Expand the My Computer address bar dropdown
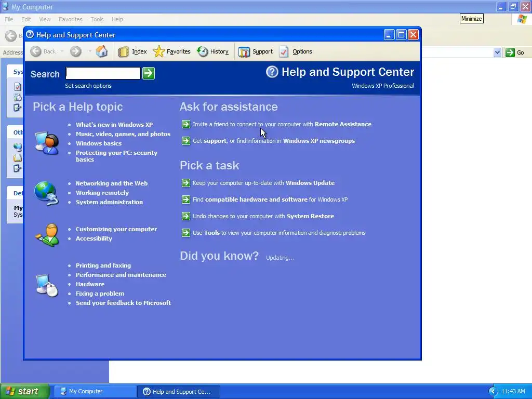This screenshot has height=399, width=532. point(497,52)
